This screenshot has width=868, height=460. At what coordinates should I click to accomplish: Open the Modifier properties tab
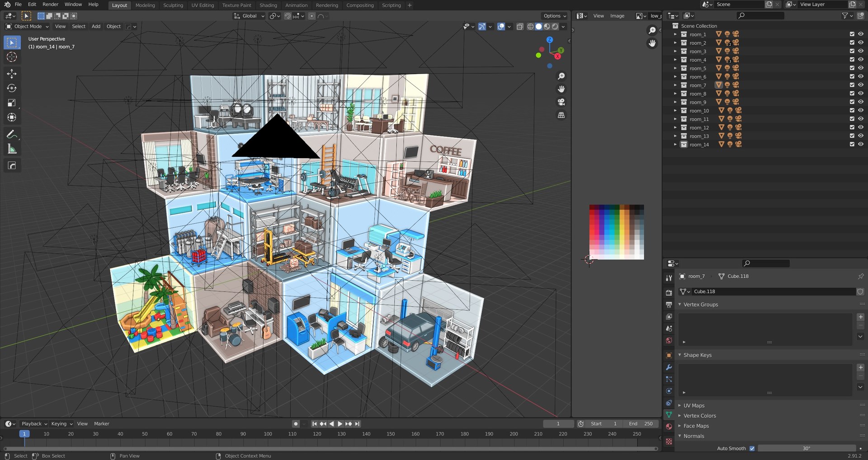click(x=669, y=367)
